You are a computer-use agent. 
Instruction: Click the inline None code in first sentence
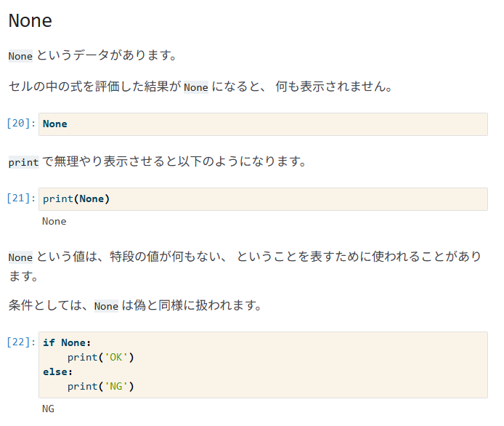[20, 56]
